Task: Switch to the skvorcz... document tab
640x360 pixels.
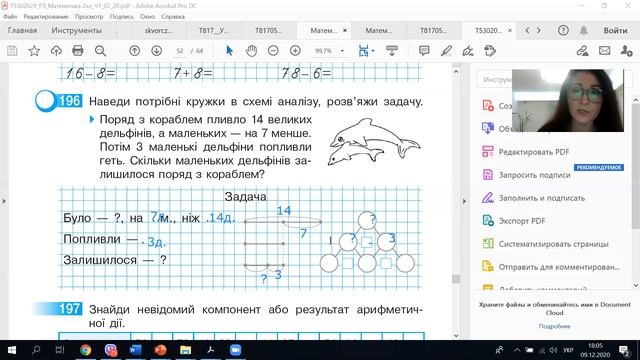Action: 158,30
